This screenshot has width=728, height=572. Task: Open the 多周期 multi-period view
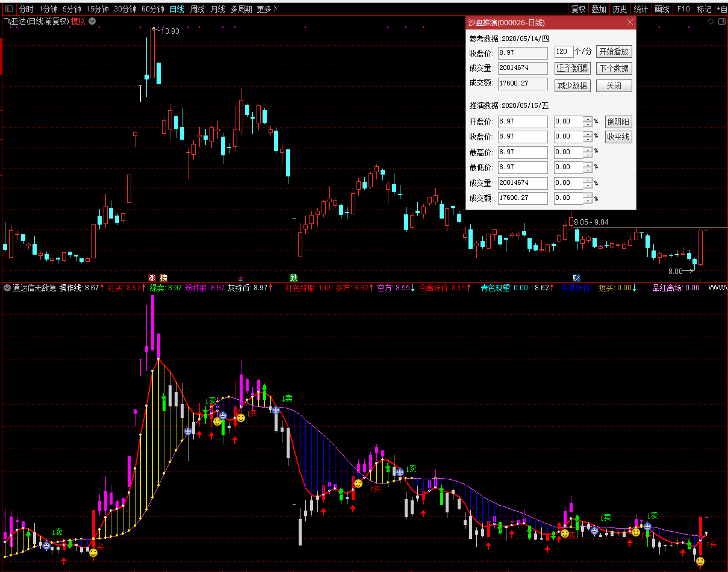pyautogui.click(x=241, y=9)
